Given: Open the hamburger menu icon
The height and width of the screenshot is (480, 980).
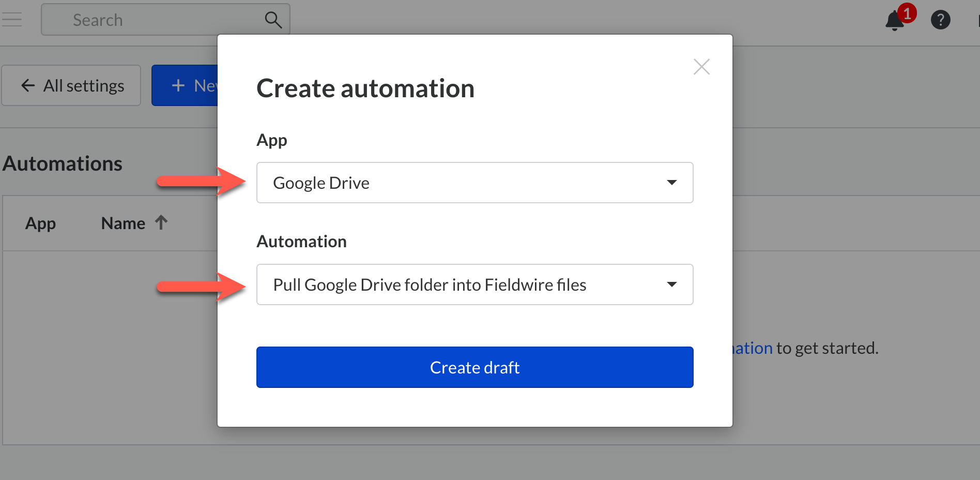Looking at the screenshot, I should click(11, 20).
